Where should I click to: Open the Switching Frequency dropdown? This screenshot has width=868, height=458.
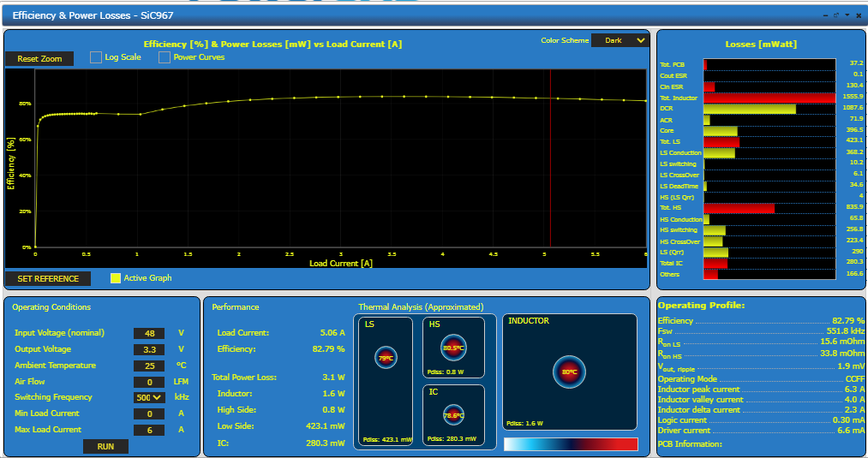149,398
